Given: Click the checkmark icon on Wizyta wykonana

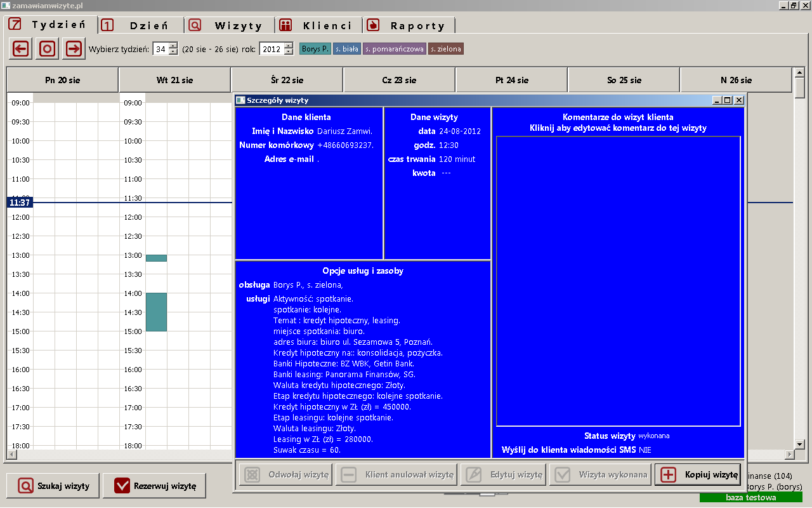Looking at the screenshot, I should pyautogui.click(x=561, y=474).
